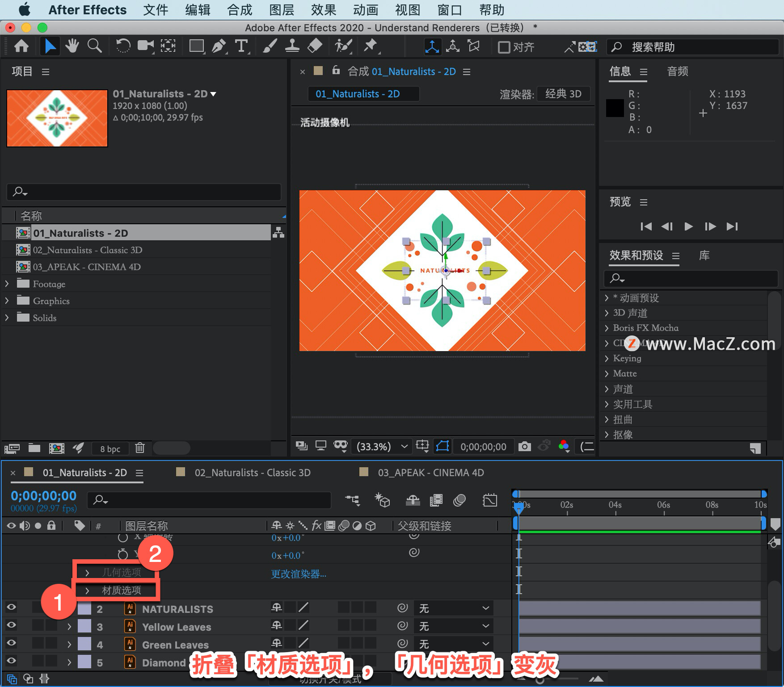This screenshot has height=687, width=784.
Task: Expand the Yellow Leaves layer properties
Action: point(69,627)
